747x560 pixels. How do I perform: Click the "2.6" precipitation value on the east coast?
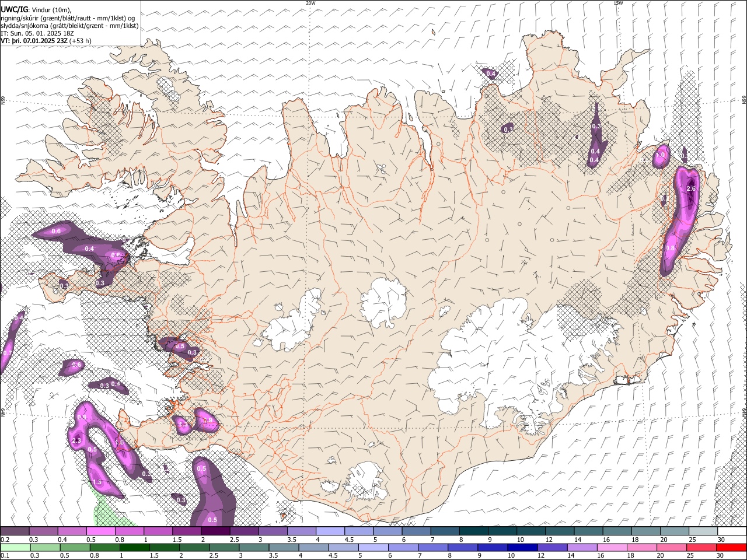(692, 188)
